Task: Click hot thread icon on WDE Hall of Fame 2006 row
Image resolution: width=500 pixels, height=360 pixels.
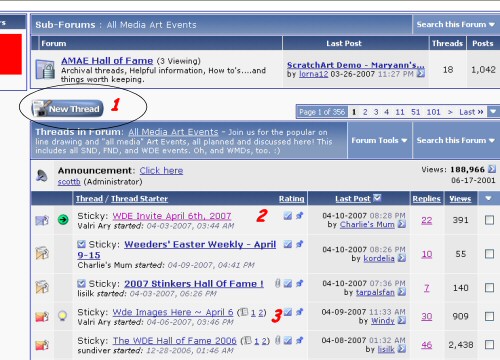Action: tap(42, 345)
